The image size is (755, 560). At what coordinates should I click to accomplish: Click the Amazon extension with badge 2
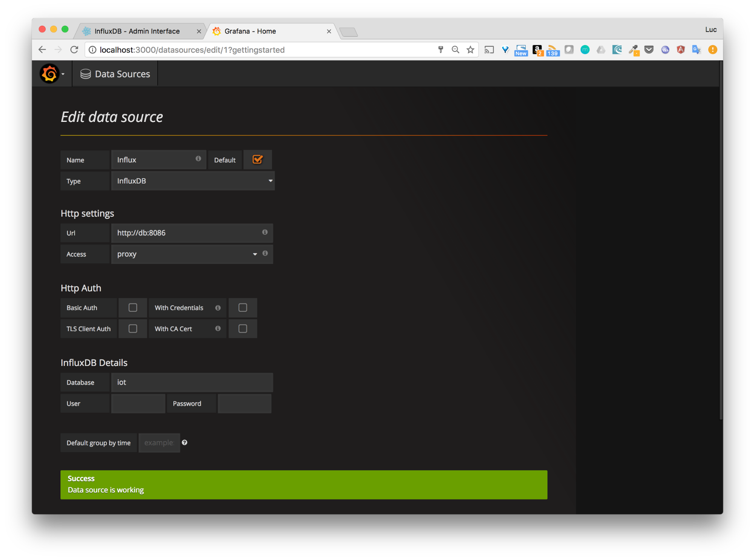[537, 49]
